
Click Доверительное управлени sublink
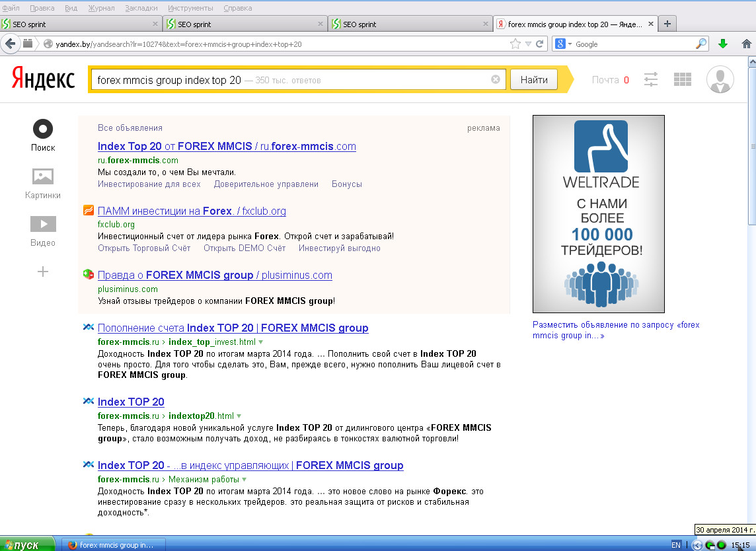(266, 184)
